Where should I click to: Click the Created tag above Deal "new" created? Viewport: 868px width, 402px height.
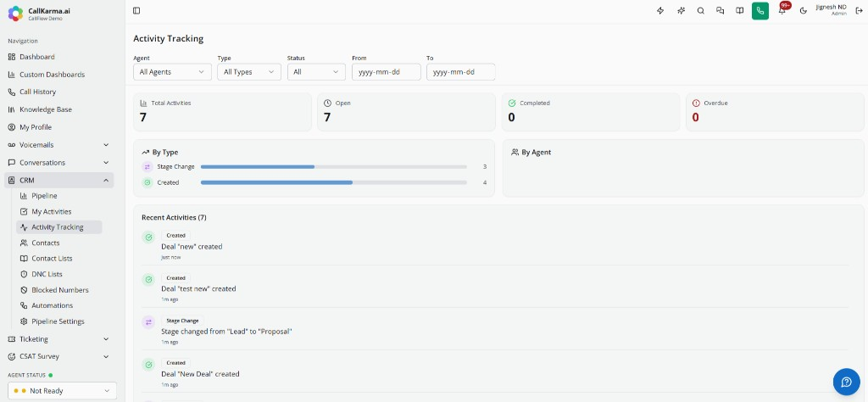[x=176, y=235]
